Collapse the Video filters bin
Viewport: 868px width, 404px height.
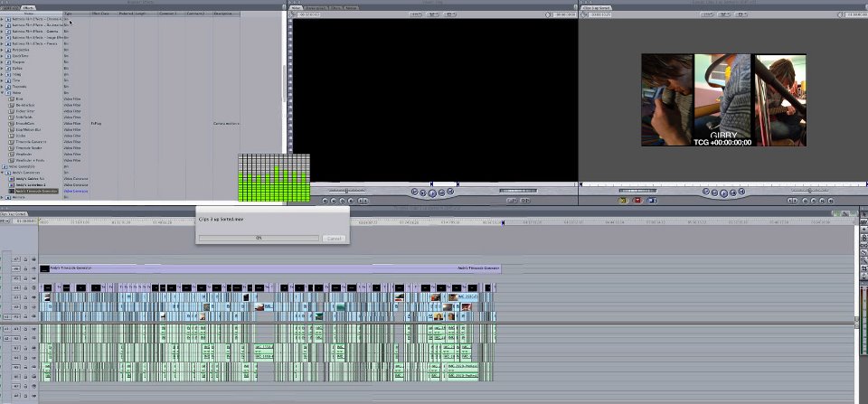tap(5, 92)
